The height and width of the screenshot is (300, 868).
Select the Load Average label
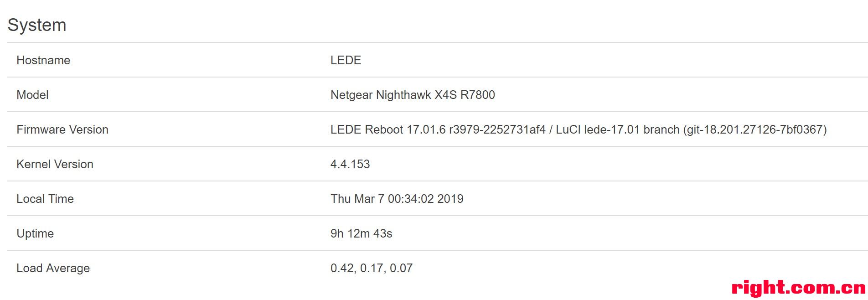(53, 268)
